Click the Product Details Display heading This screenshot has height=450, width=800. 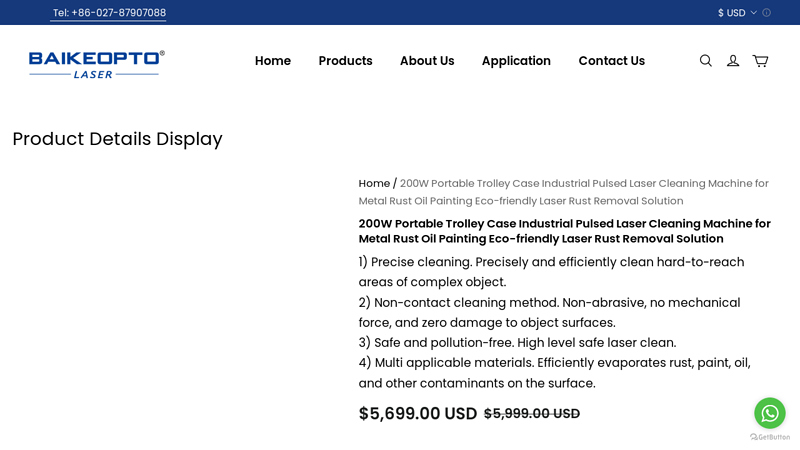(x=117, y=139)
